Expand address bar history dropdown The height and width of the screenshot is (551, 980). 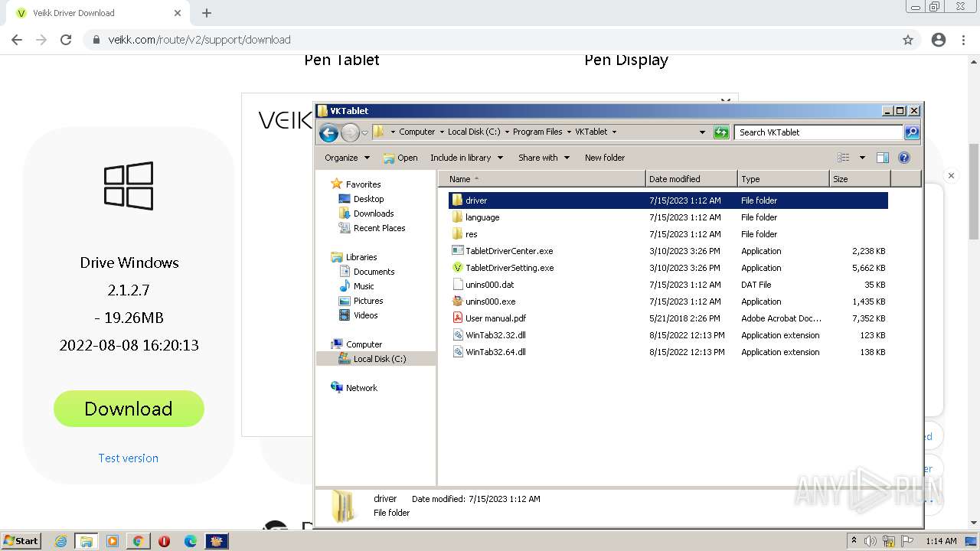[702, 132]
